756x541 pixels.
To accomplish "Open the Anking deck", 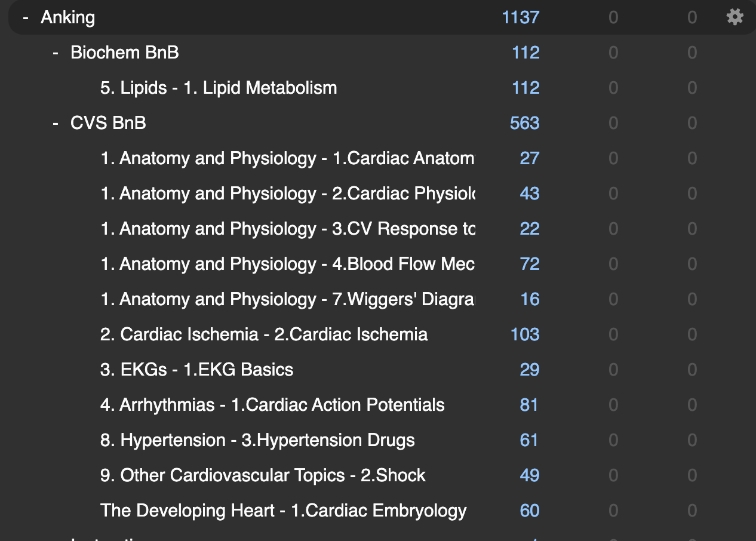I will coord(67,17).
